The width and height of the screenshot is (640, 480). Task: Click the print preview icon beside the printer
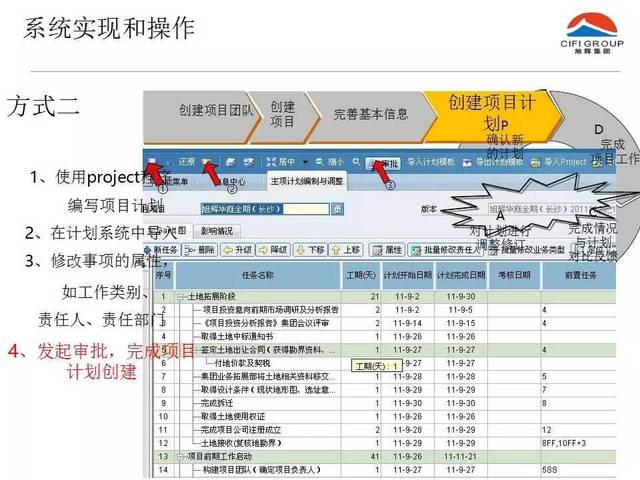point(249,162)
